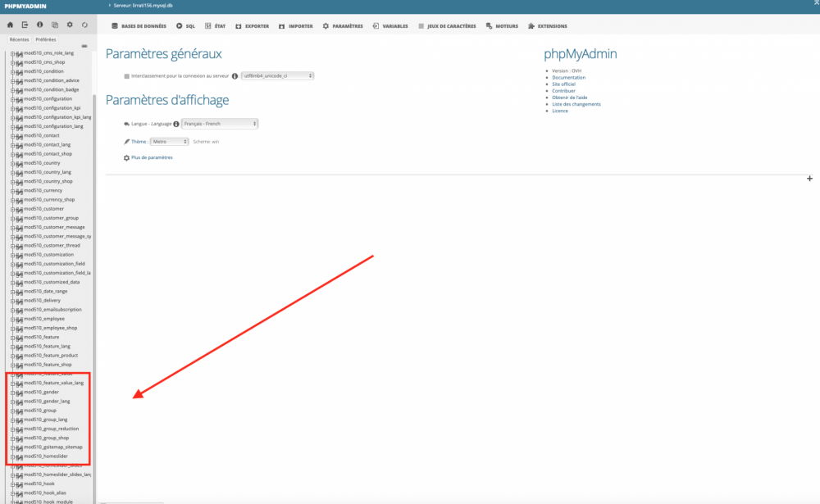Click the log out icon in sidebar
The width and height of the screenshot is (820, 504).
25,25
